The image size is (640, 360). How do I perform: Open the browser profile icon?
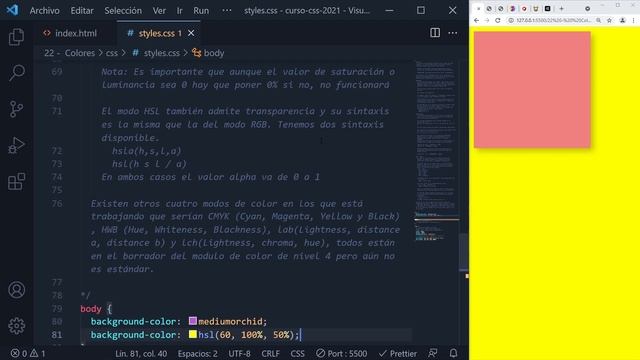tap(622, 20)
